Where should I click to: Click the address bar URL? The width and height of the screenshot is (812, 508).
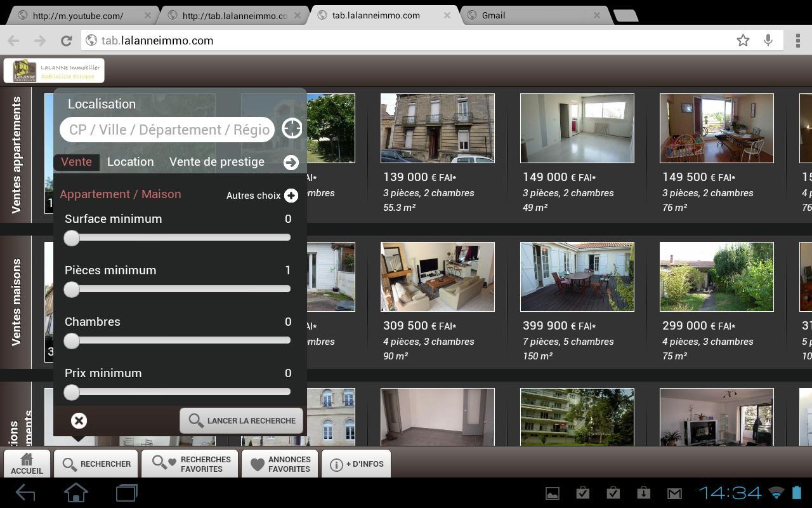tap(157, 41)
